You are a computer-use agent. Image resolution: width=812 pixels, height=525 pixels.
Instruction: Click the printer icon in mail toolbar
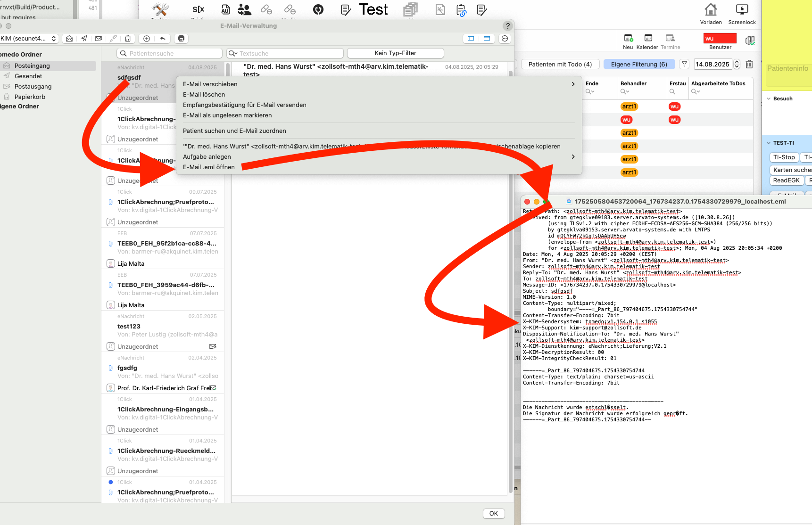181,39
